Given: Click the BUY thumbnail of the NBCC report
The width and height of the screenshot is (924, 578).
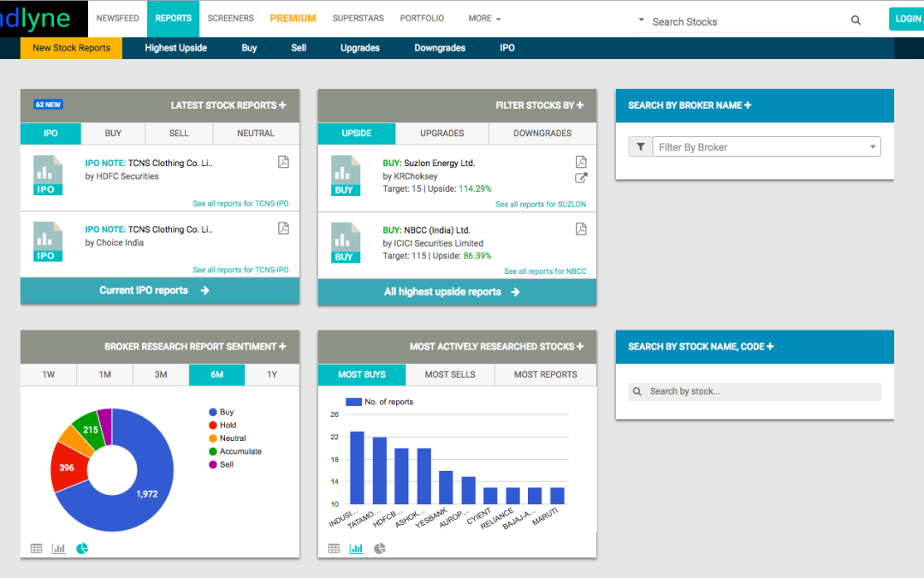Looking at the screenshot, I should (346, 242).
